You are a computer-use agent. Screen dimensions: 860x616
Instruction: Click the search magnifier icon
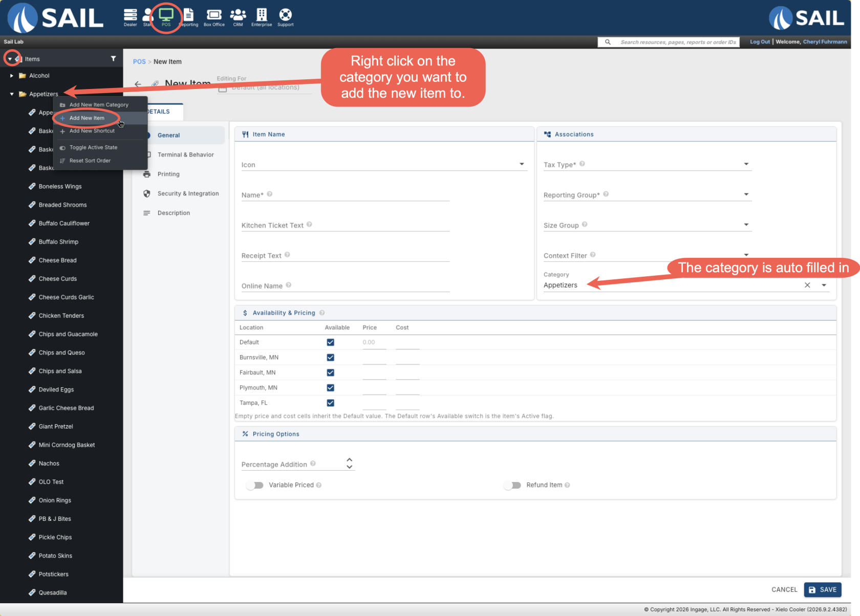click(x=608, y=42)
